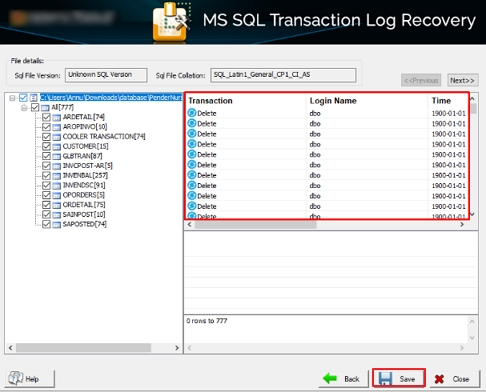Toggle the root database file checkbox
486x392 pixels.
pos(23,98)
